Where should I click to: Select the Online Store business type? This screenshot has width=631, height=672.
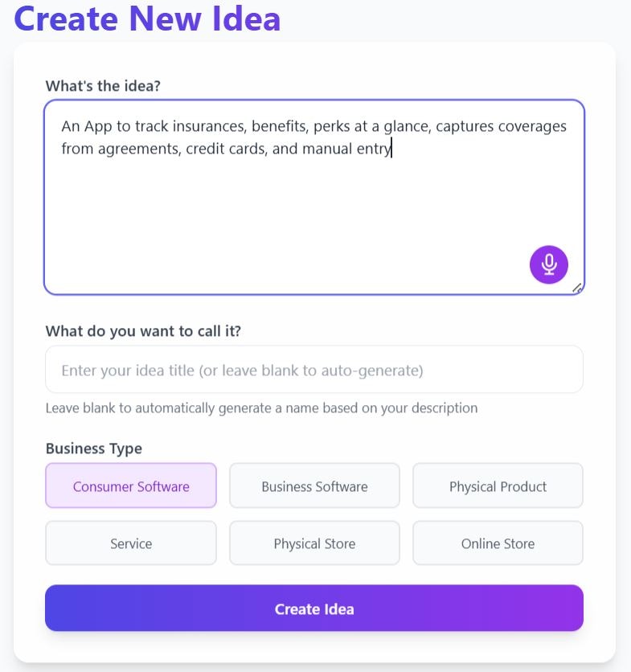tap(498, 543)
